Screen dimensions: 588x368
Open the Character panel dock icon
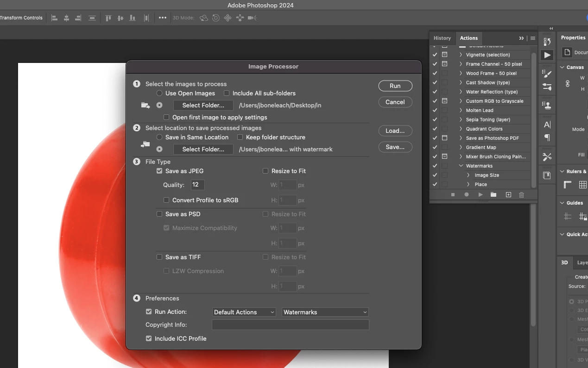[547, 125]
